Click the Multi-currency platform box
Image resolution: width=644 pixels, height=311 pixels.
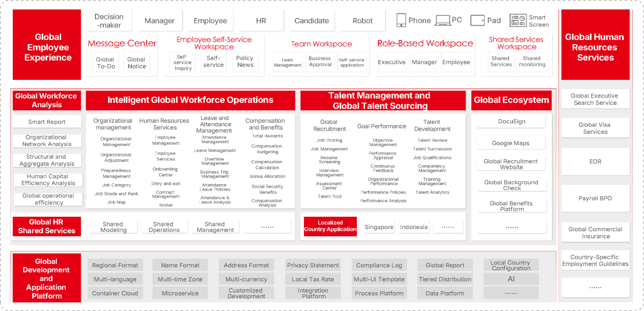(246, 279)
